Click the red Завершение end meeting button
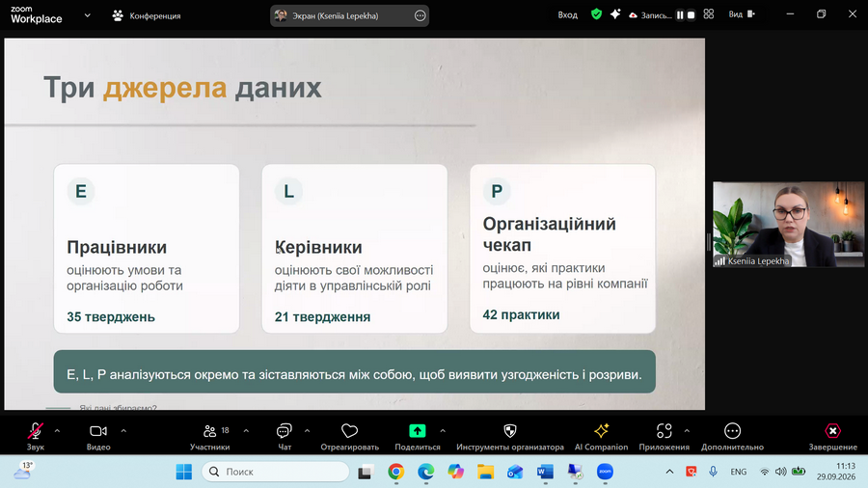The width and height of the screenshot is (868, 488). tap(832, 436)
